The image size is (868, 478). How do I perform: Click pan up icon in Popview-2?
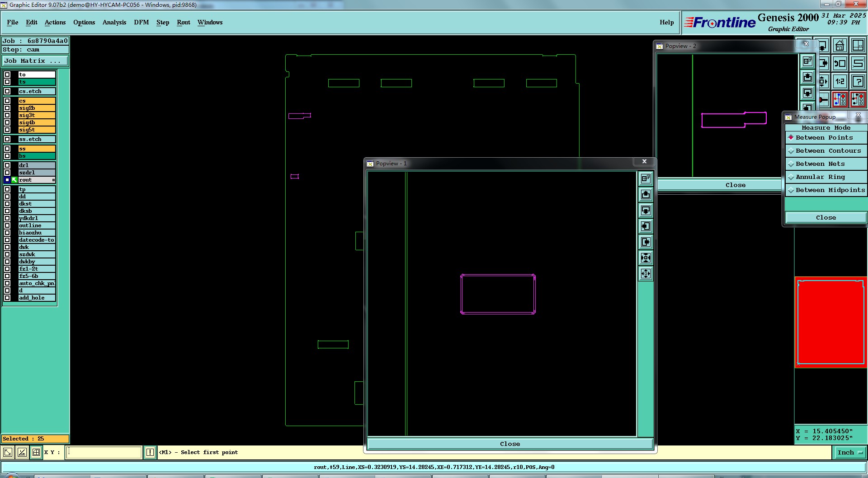click(807, 77)
